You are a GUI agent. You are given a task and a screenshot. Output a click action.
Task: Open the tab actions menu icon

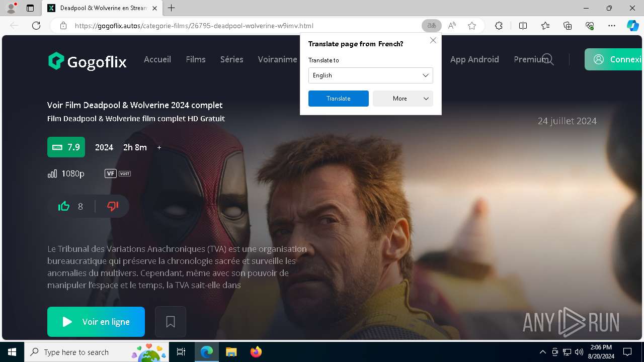click(30, 8)
